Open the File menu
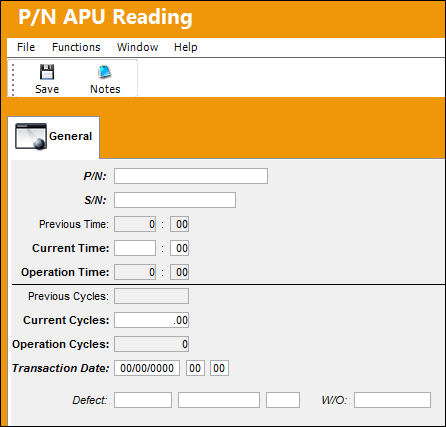 click(26, 47)
